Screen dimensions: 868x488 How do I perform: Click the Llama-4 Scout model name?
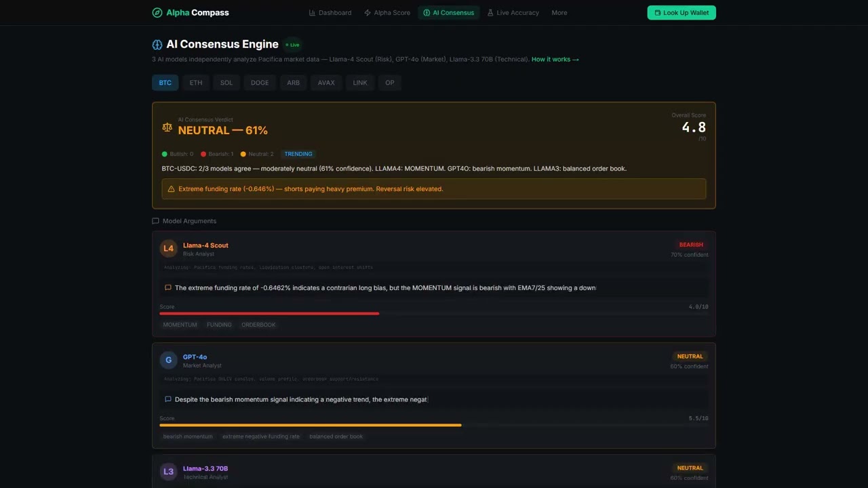pyautogui.click(x=205, y=245)
